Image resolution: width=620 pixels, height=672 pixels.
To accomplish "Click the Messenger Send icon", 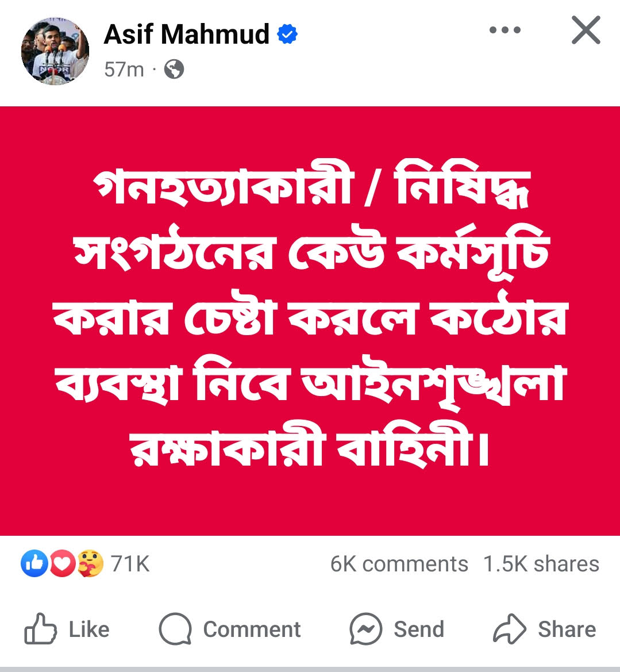I will 365,629.
